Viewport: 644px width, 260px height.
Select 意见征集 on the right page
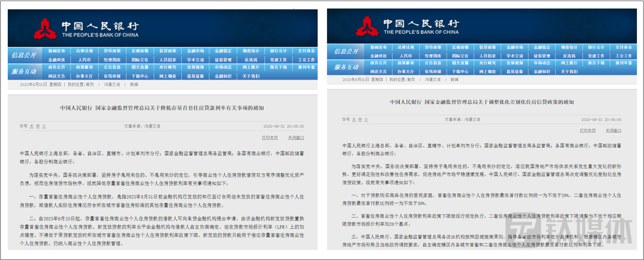coord(514,71)
